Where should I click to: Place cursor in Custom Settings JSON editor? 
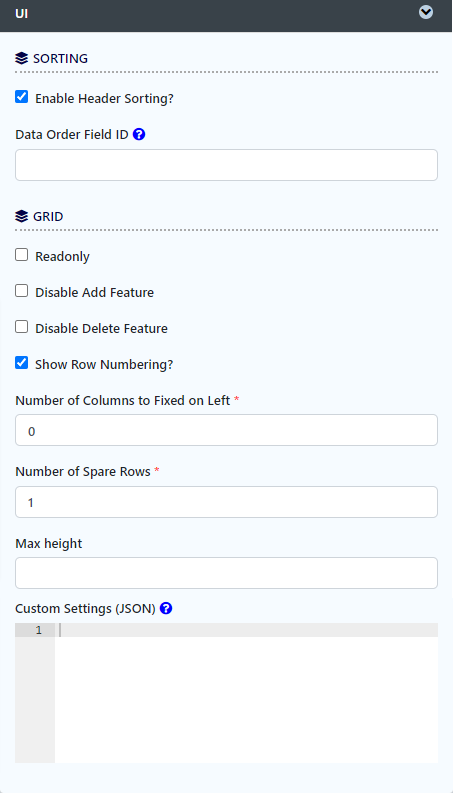click(246, 693)
